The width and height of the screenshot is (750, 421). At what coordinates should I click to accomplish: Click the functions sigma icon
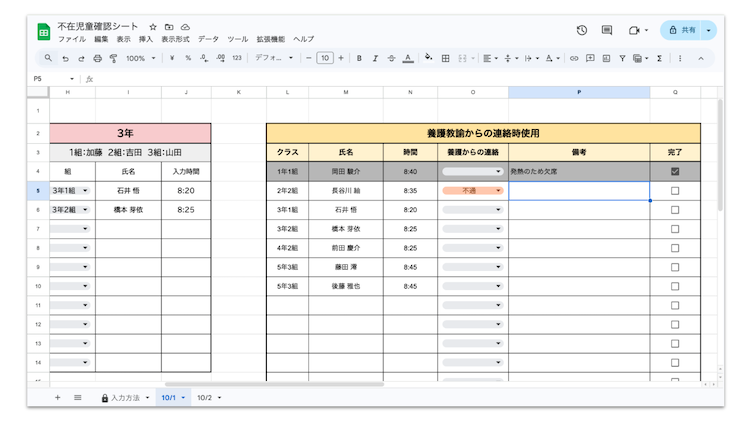(x=659, y=58)
